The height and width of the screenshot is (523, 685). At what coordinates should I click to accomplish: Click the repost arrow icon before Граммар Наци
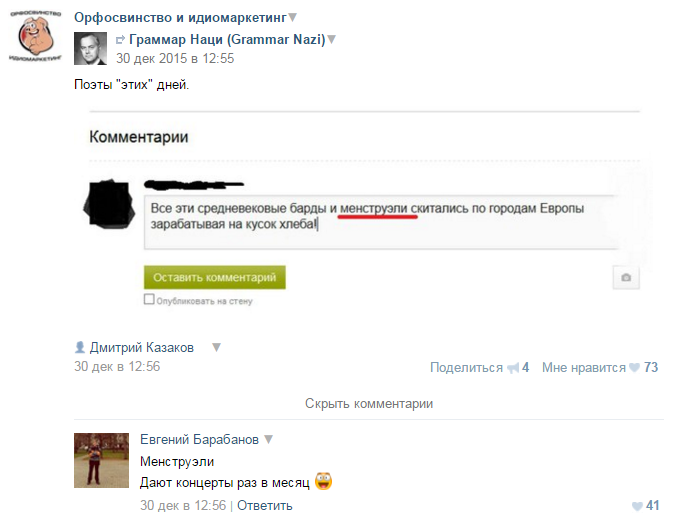point(120,40)
